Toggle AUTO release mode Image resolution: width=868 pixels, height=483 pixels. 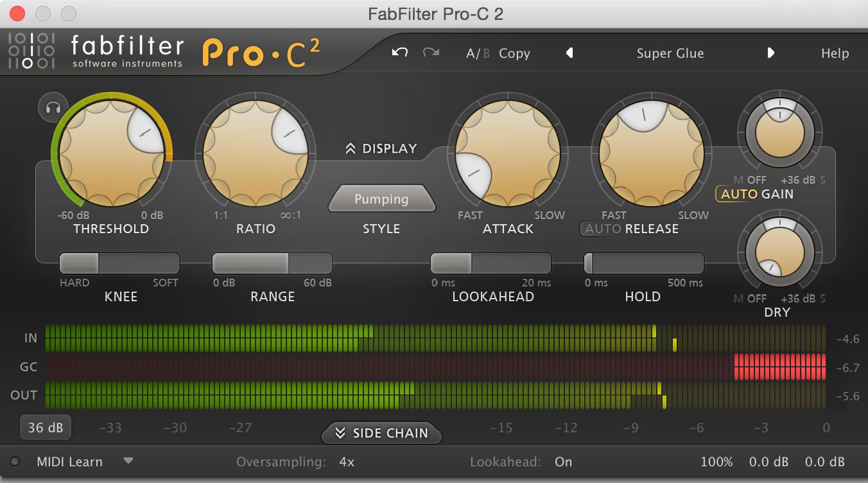(602, 229)
